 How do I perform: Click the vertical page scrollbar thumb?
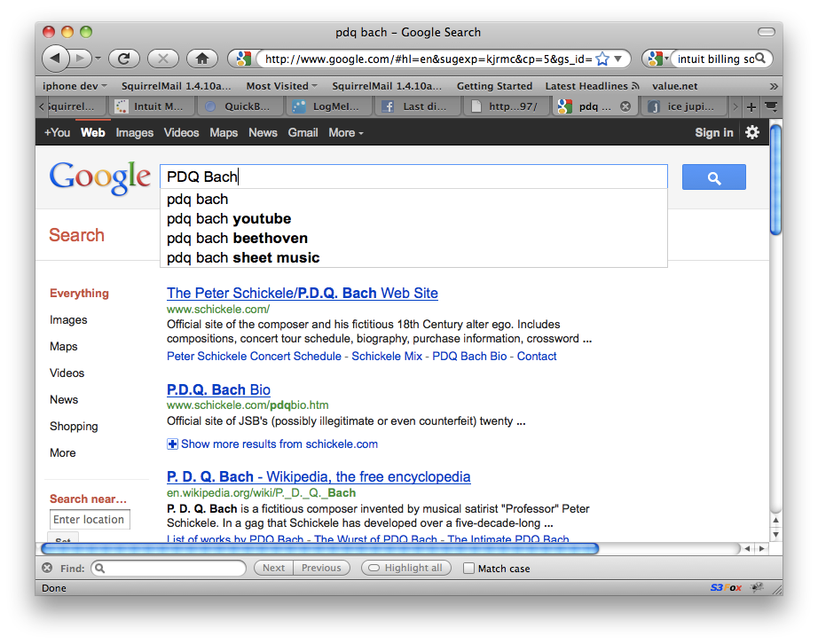pos(775,179)
